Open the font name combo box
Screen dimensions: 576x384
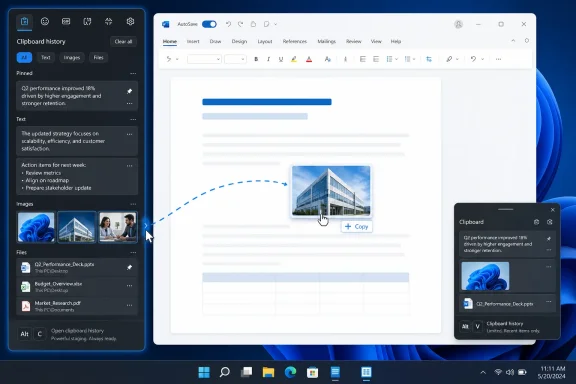pos(204,59)
